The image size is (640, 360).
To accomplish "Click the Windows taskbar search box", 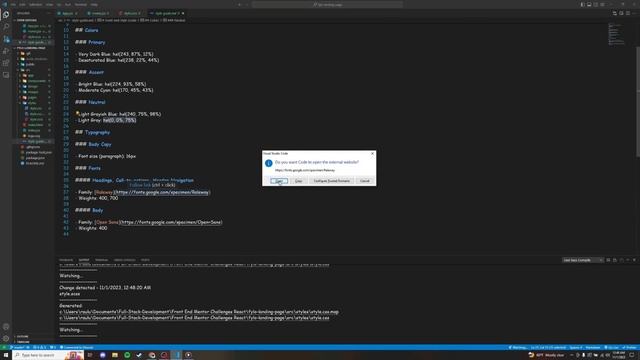I will click(x=48, y=355).
